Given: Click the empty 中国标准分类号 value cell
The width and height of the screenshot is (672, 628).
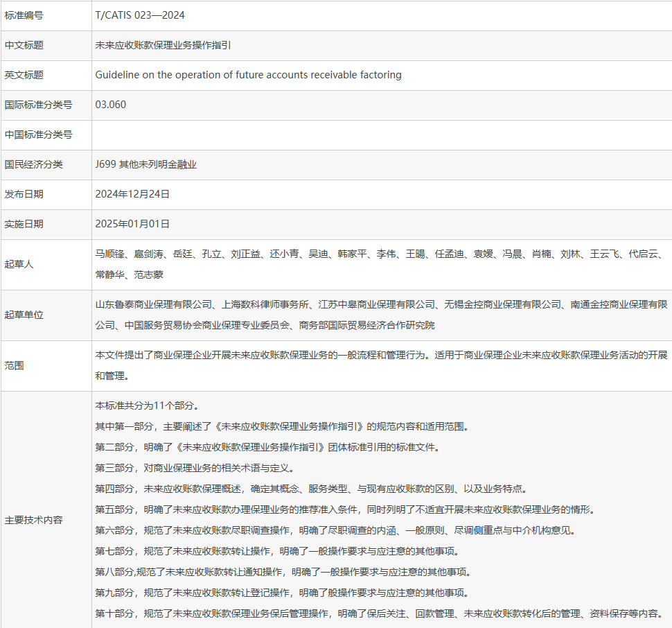Looking at the screenshot, I should coord(381,134).
